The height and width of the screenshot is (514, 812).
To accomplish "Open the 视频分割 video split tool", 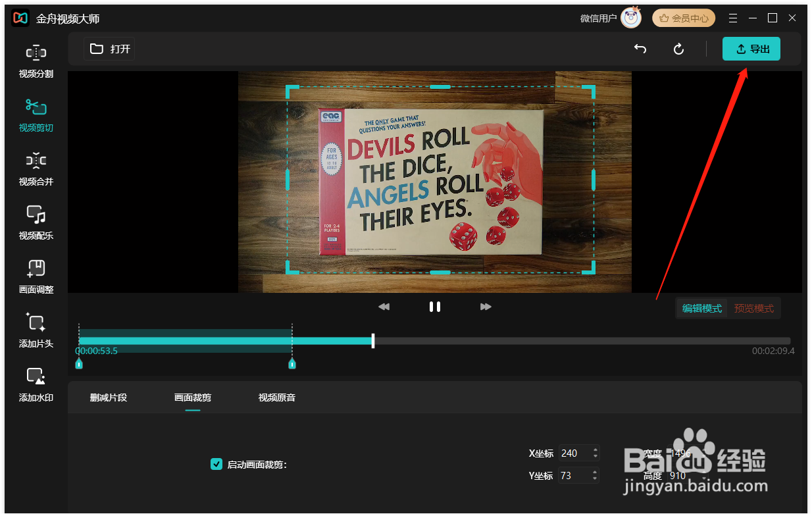I will click(x=36, y=62).
